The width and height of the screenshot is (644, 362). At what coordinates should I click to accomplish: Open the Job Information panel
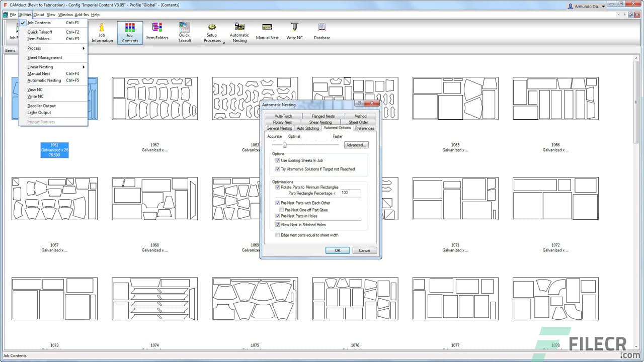tap(102, 31)
